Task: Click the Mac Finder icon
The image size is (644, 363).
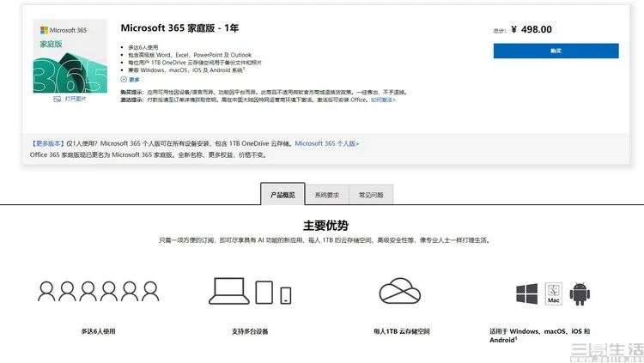Action: pyautogui.click(x=553, y=293)
